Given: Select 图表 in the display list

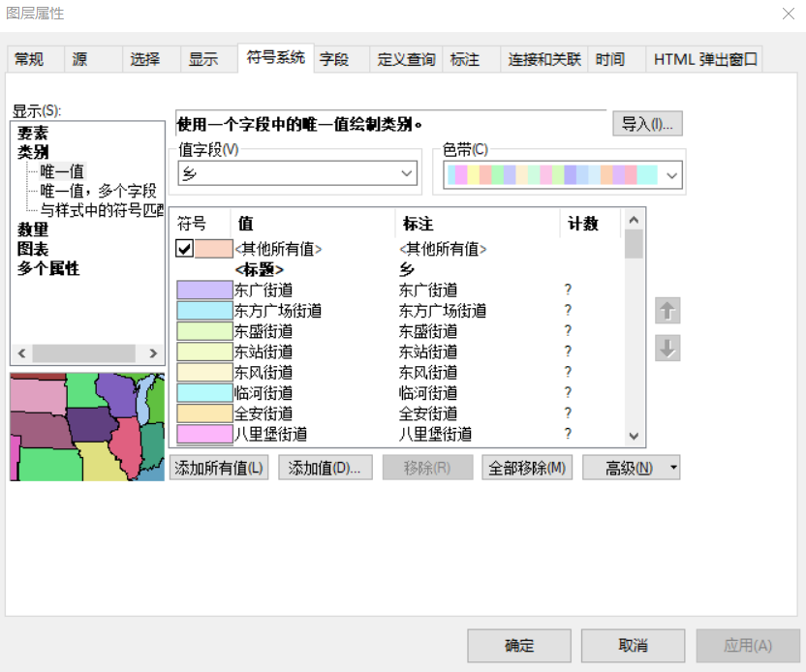Looking at the screenshot, I should point(32,249).
